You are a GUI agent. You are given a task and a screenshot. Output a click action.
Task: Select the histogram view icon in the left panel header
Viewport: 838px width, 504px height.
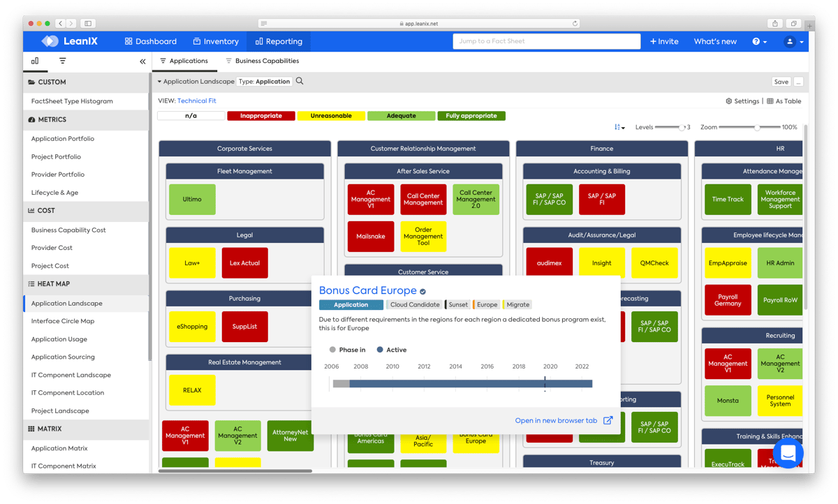point(34,61)
